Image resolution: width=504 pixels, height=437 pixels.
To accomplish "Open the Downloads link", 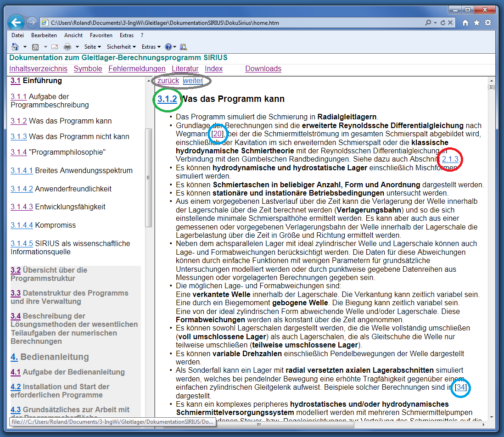I will (263, 69).
